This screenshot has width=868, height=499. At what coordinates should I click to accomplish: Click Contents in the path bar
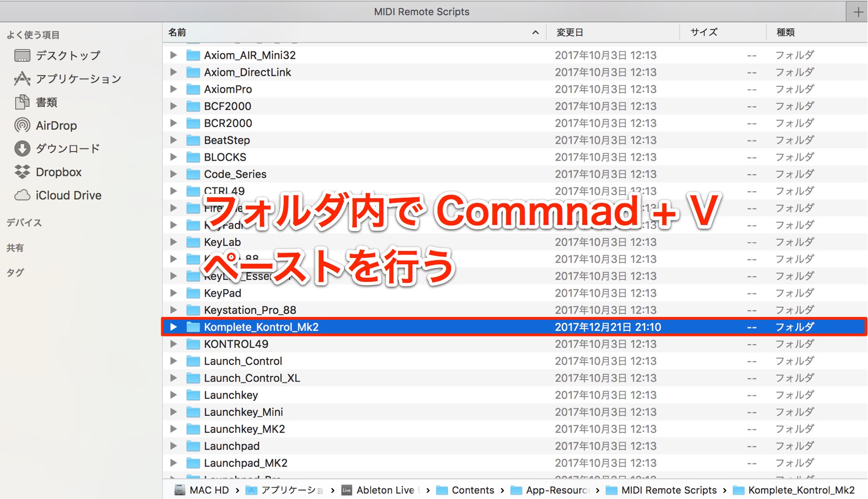[465, 490]
